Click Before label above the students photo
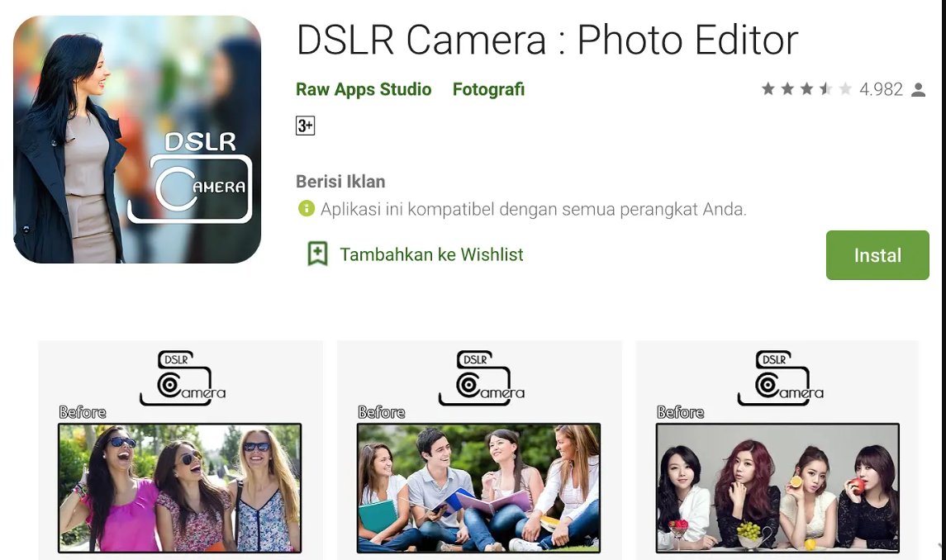946x560 pixels. [x=382, y=412]
